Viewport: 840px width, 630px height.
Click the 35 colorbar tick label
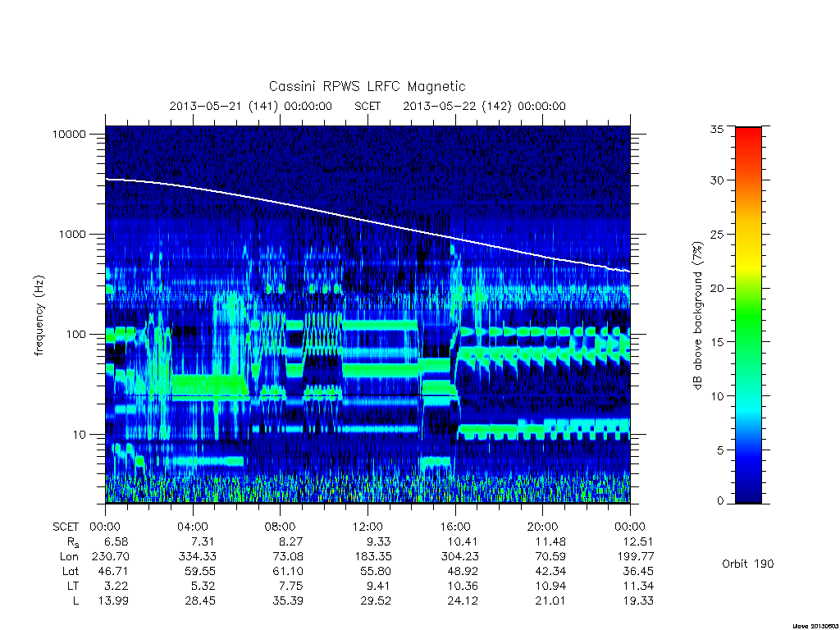click(x=716, y=129)
